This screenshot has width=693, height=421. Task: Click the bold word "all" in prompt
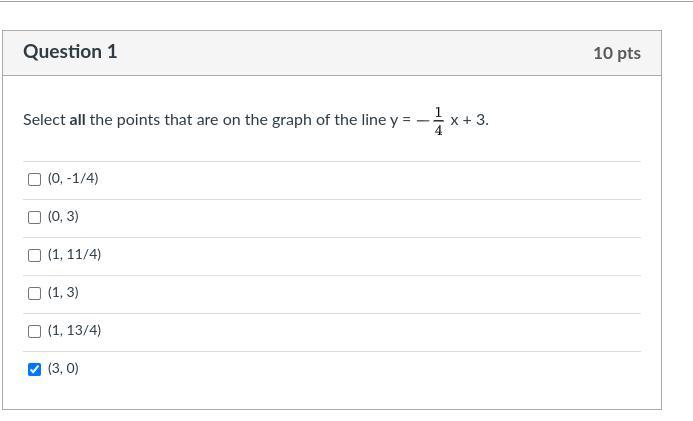pos(77,120)
